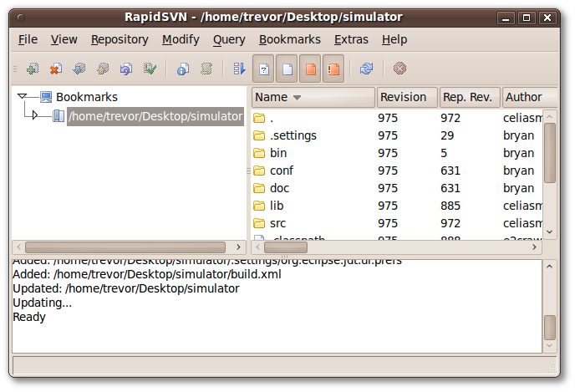Open the Bookmarks menu

click(x=290, y=39)
